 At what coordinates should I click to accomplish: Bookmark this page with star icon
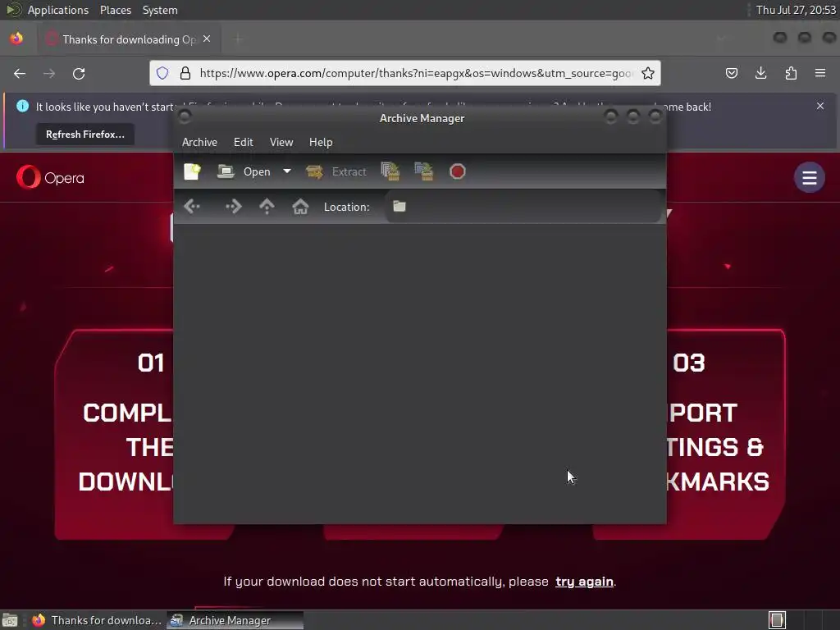pos(648,73)
